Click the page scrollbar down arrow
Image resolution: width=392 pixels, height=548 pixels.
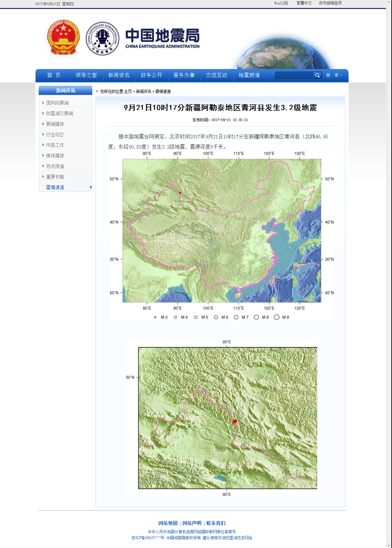coord(389,545)
